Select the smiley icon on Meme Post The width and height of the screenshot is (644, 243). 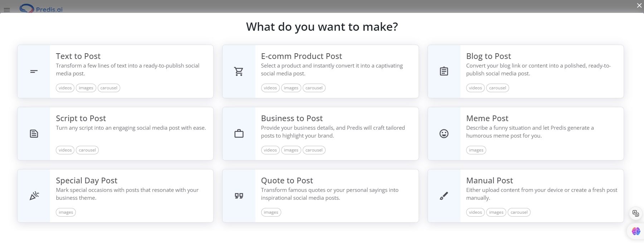444,133
